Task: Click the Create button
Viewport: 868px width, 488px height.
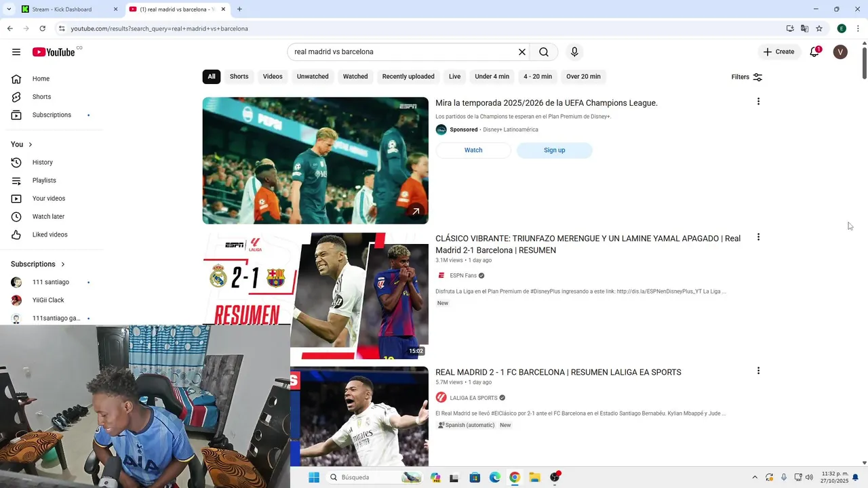Action: point(778,52)
